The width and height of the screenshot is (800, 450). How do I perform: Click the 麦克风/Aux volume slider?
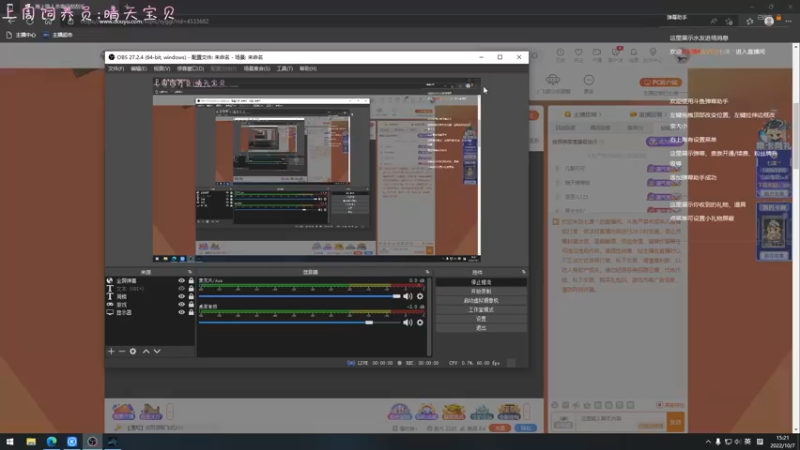(x=299, y=296)
